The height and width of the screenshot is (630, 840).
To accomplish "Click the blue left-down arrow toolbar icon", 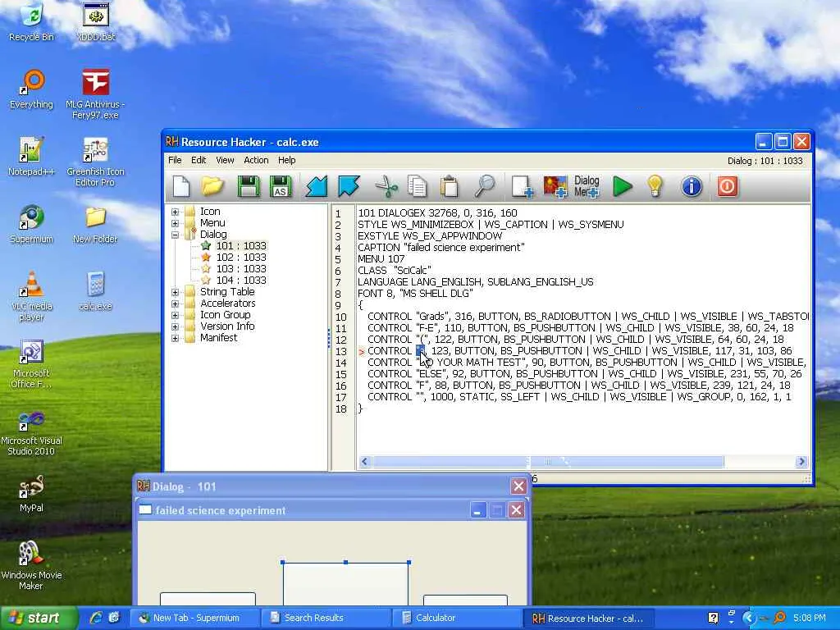I will coord(317,186).
